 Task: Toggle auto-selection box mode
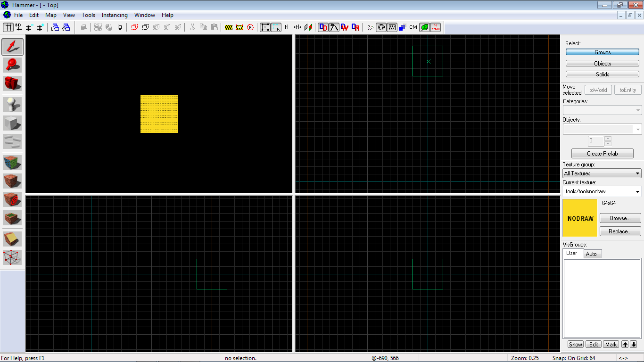click(276, 27)
